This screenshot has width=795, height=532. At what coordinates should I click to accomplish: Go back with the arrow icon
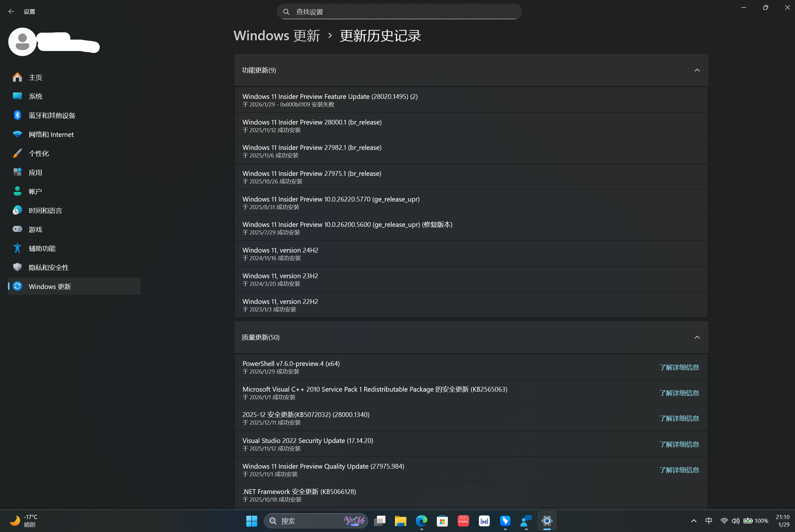[11, 11]
